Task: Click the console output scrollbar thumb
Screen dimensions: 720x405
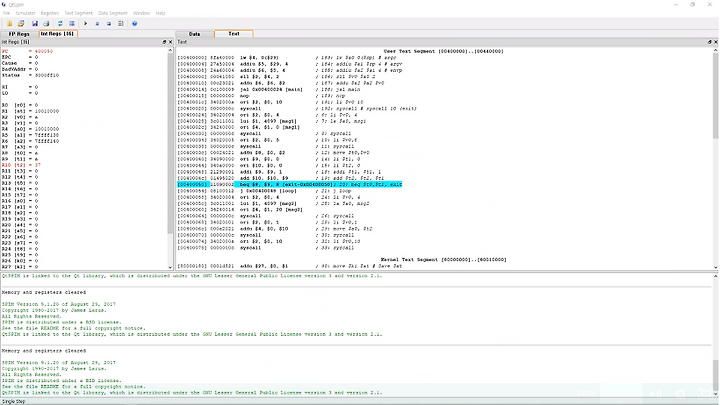Action: pos(715,376)
